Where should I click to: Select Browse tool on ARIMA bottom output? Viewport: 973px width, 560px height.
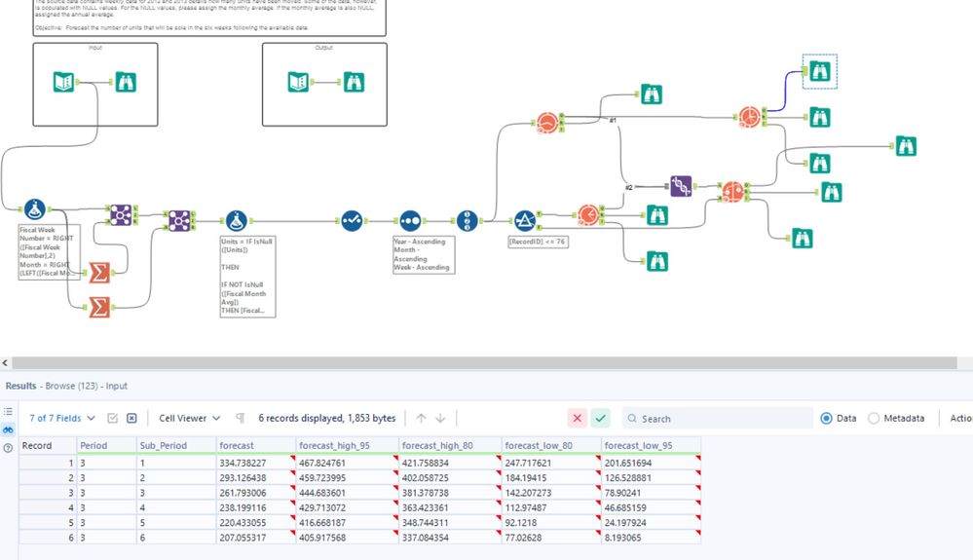coord(657,261)
